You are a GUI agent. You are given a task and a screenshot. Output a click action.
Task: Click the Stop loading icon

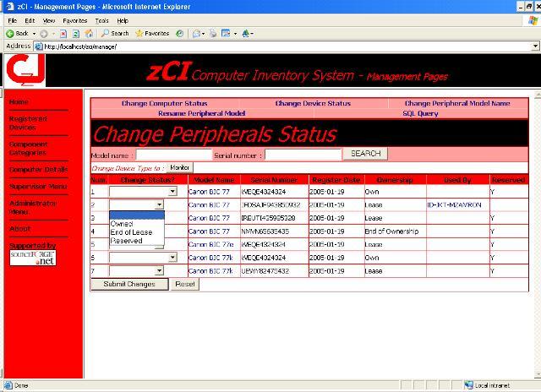(64, 33)
